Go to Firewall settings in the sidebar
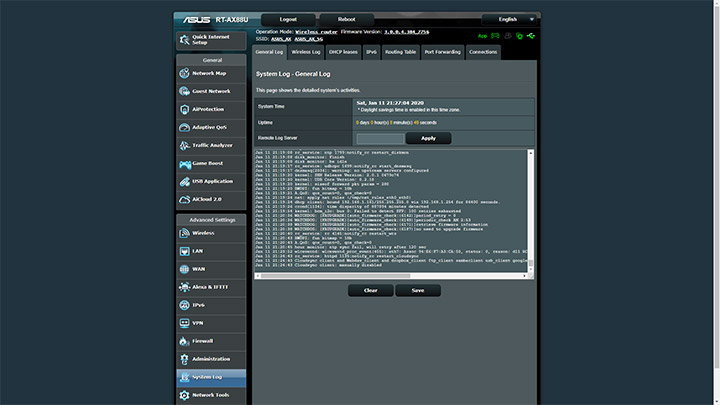This screenshot has height=405, width=720. (211, 341)
